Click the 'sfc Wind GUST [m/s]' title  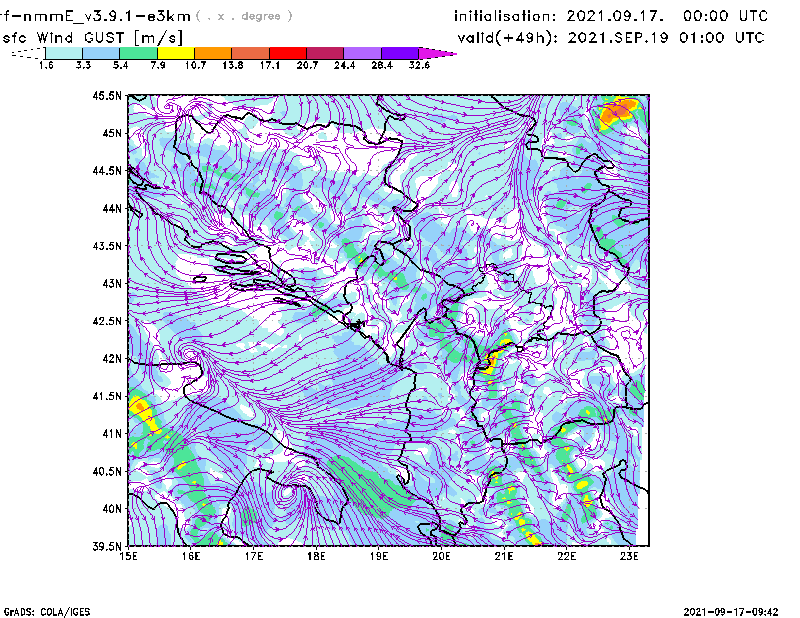[x=92, y=38]
